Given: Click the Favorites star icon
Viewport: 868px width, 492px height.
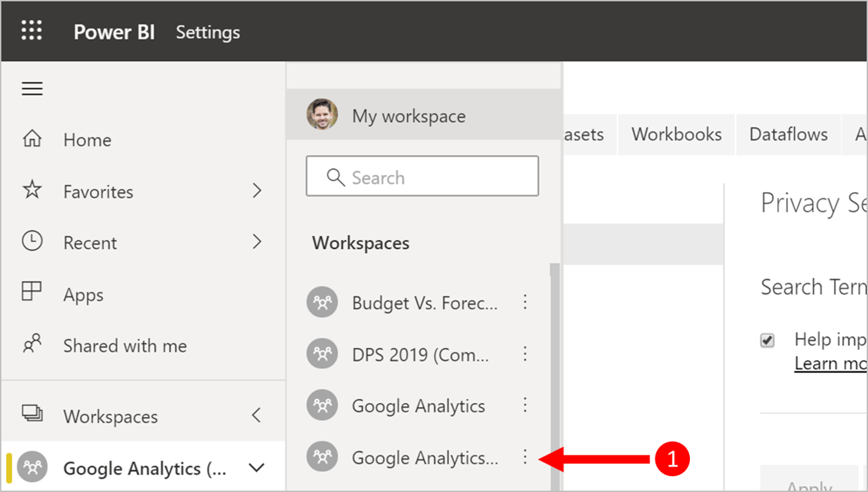Looking at the screenshot, I should [x=32, y=191].
